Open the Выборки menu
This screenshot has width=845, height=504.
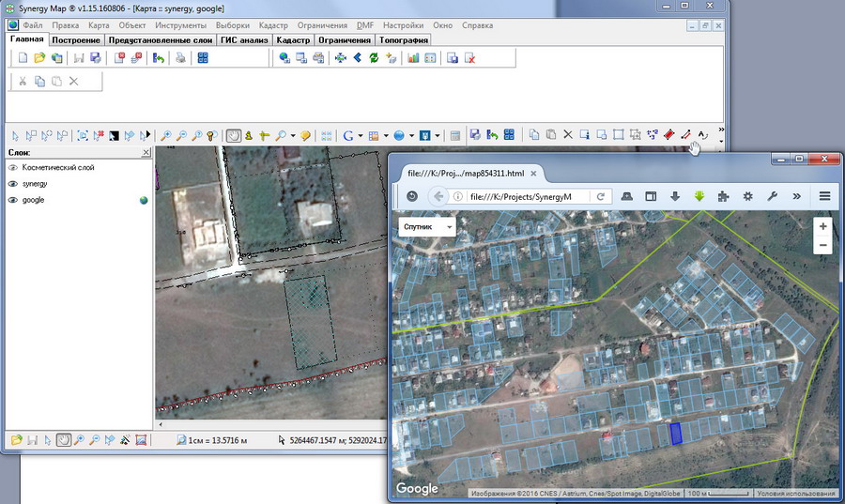click(x=232, y=25)
